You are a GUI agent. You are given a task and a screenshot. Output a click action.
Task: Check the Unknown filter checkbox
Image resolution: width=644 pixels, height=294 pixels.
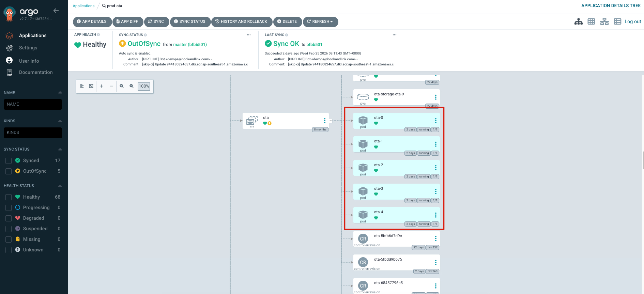coord(9,250)
